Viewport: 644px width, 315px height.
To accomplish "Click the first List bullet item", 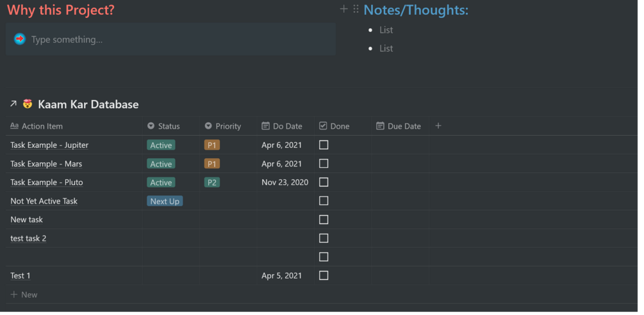I will [386, 30].
